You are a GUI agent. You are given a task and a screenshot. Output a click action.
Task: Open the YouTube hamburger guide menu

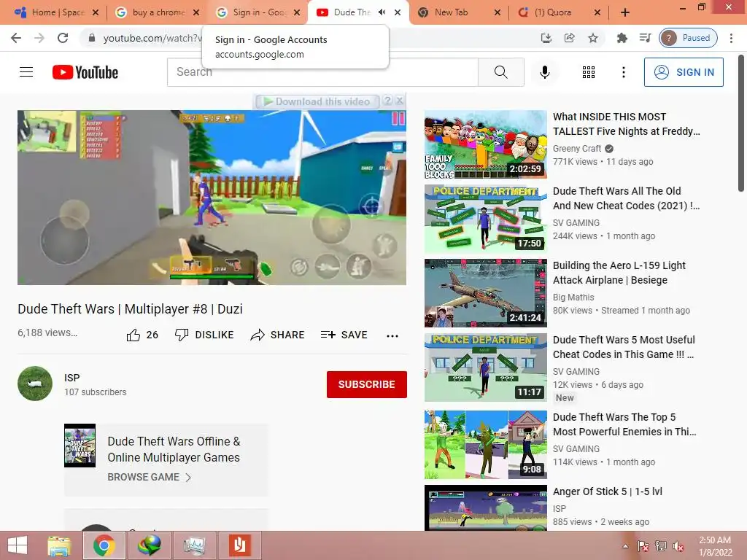26,72
